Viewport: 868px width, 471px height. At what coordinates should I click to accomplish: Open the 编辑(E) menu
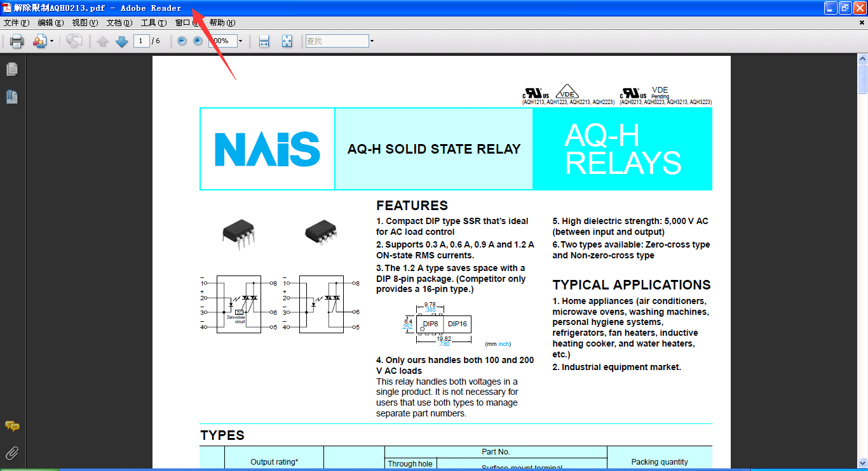tap(51, 23)
